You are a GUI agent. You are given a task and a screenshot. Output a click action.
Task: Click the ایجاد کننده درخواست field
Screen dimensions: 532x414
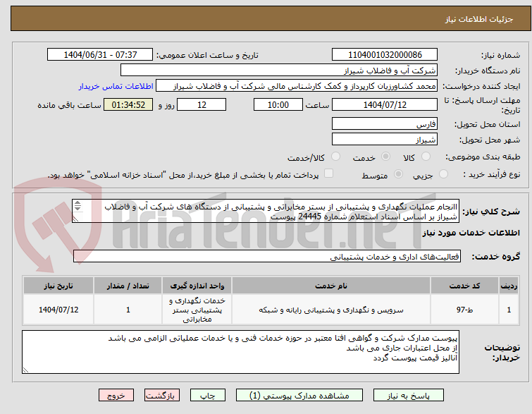pyautogui.click(x=297, y=86)
